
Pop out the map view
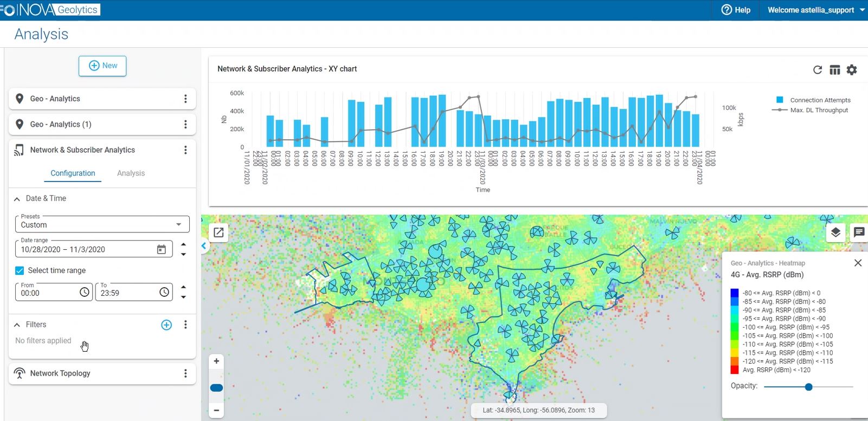(218, 232)
